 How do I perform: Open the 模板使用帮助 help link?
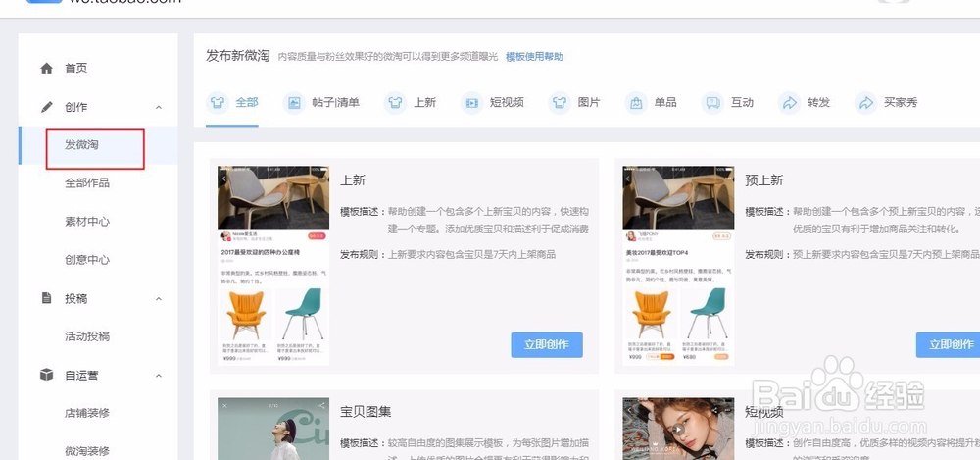tap(534, 57)
